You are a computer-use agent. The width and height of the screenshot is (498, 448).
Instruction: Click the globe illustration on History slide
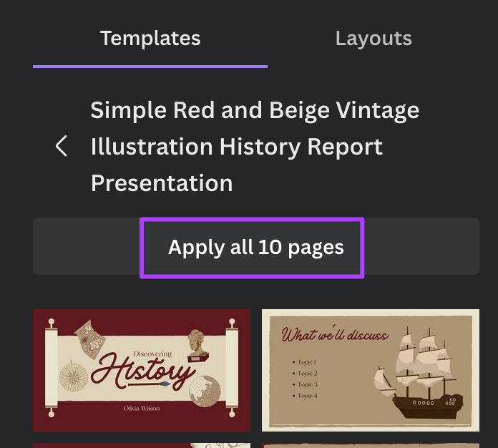pyautogui.click(x=205, y=391)
